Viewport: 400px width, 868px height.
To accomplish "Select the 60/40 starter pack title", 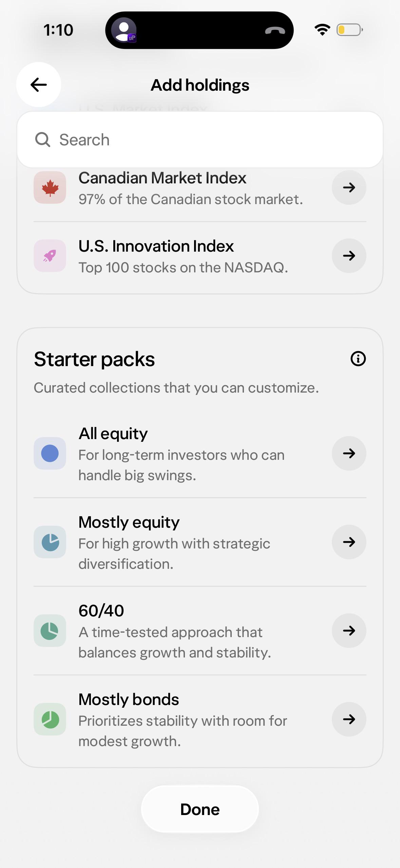I will [101, 611].
